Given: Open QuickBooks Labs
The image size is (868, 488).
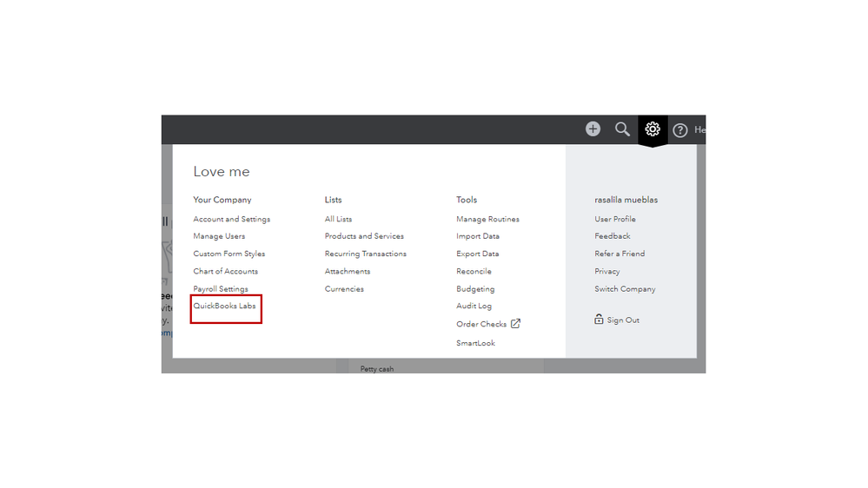Looking at the screenshot, I should pyautogui.click(x=224, y=306).
